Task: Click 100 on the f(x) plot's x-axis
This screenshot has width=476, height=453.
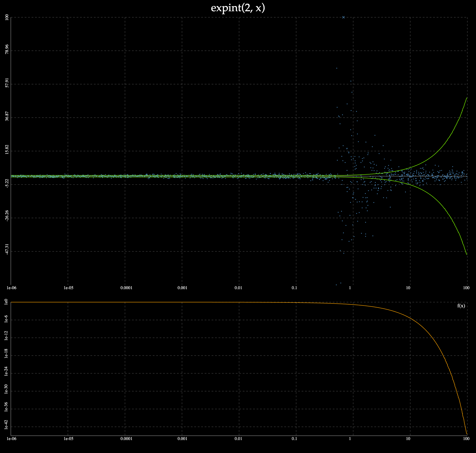Action: [x=466, y=439]
